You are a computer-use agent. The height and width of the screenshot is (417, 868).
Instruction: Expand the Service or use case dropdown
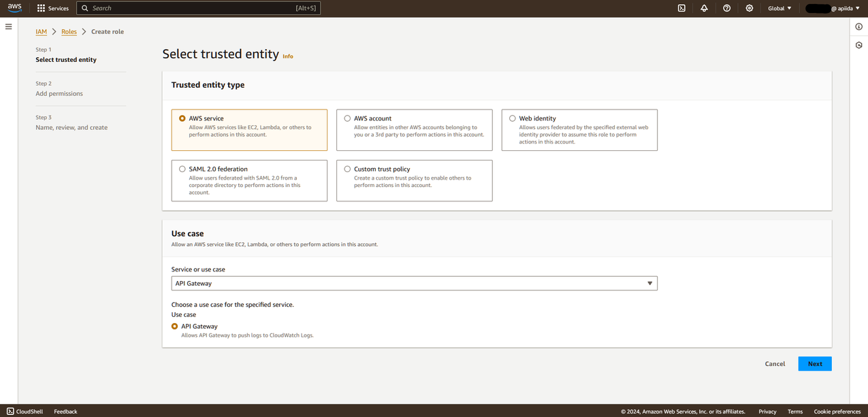(x=414, y=283)
